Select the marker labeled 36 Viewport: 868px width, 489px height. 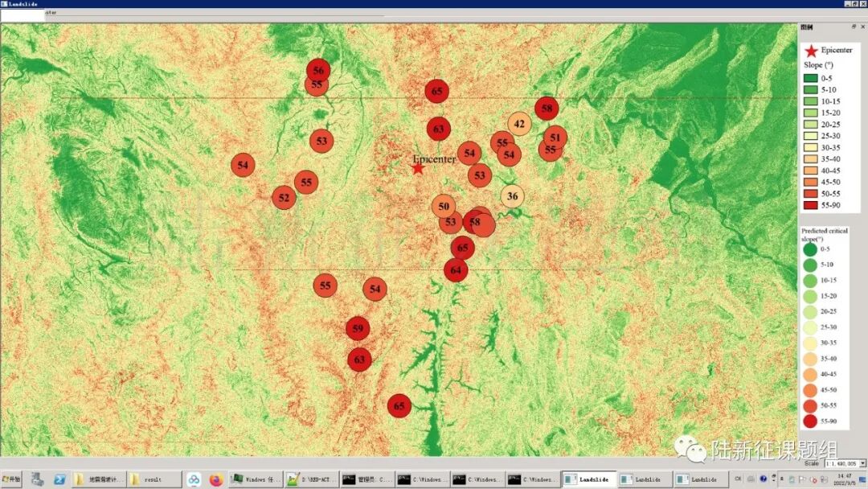(512, 196)
